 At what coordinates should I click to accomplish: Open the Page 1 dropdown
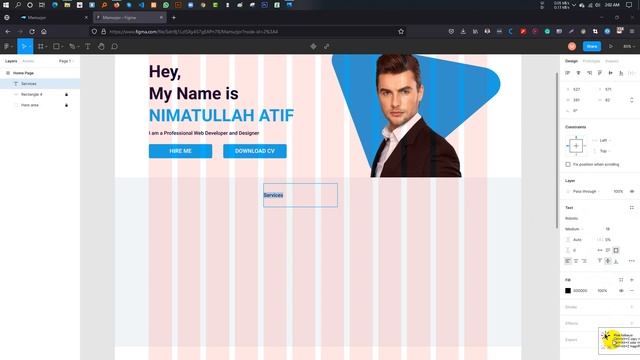[66, 61]
